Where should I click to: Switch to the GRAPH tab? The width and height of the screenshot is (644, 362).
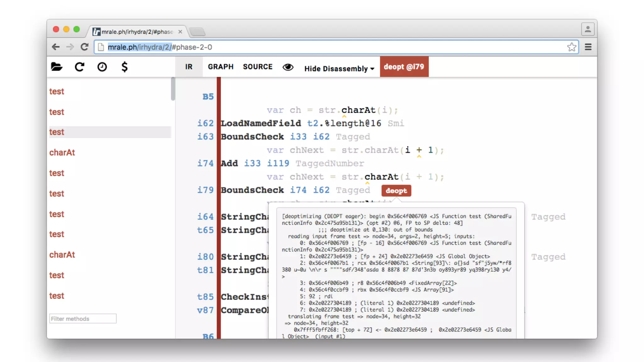220,67
